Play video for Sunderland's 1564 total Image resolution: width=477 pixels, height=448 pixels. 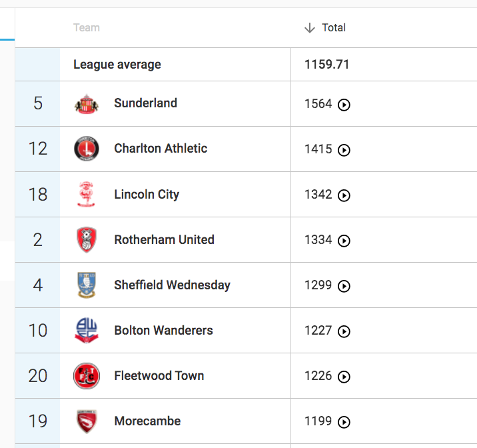[344, 105]
